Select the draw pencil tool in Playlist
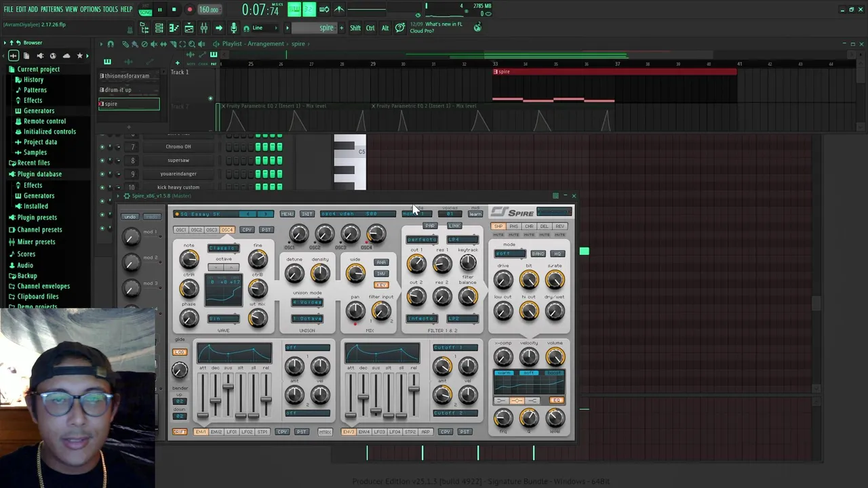The image size is (868, 488). click(125, 44)
